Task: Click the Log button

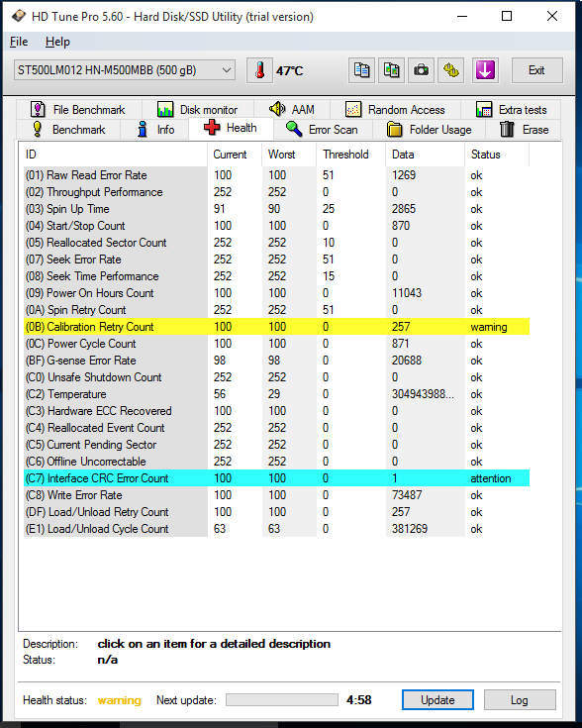Action: point(520,699)
